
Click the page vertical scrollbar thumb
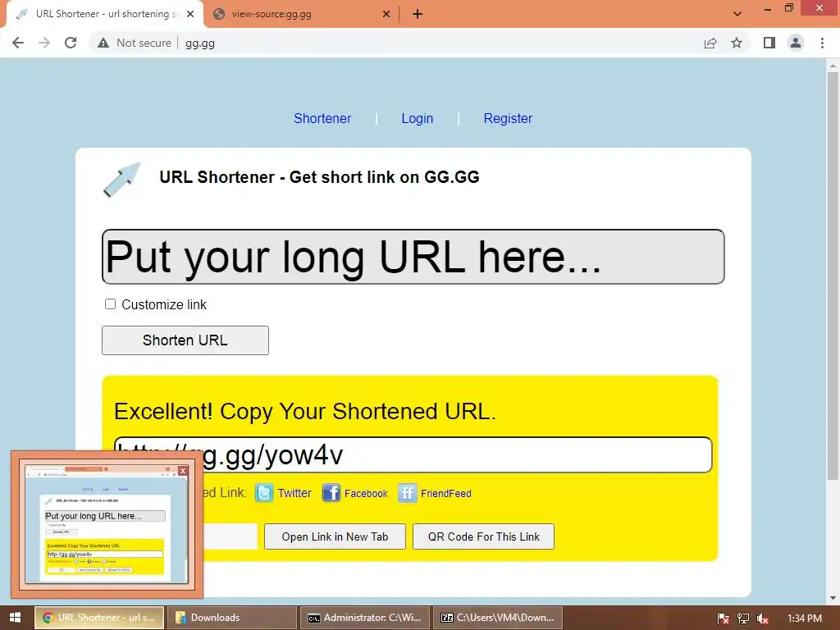tap(833, 276)
